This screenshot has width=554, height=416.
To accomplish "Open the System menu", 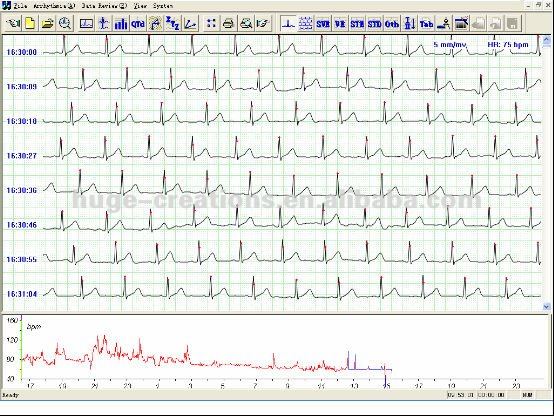I will pos(163,6).
